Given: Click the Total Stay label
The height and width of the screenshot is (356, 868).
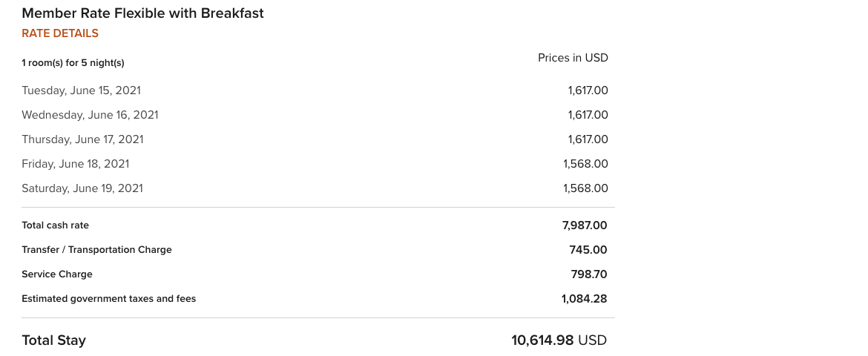Looking at the screenshot, I should point(53,340).
